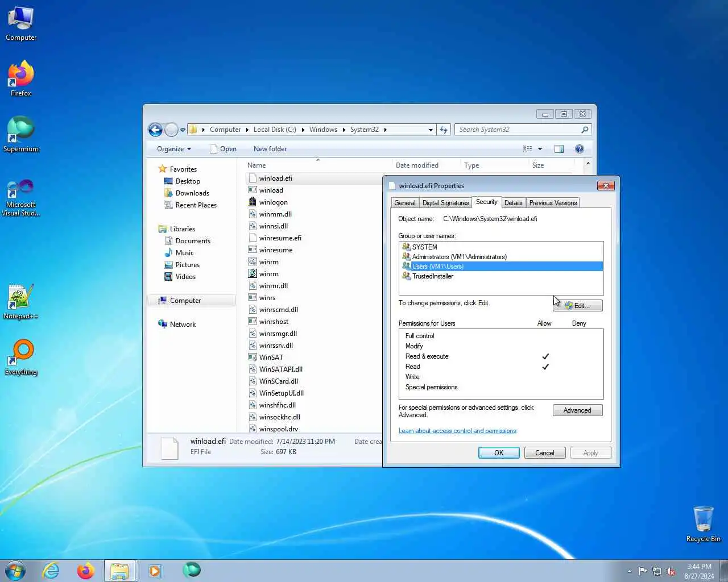Image resolution: width=728 pixels, height=582 pixels.
Task: Click the volume tray icon
Action: pos(671,571)
